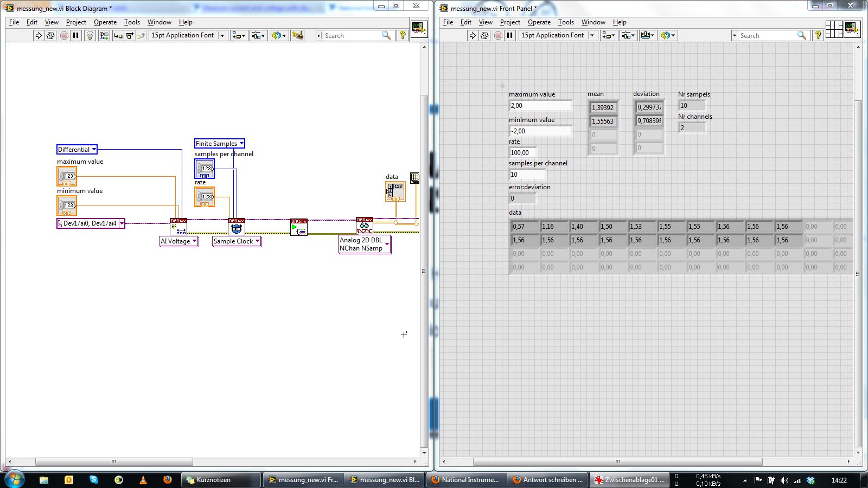Viewport: 868px width, 488px height.
Task: Click Abort Execution in Front Panel toolbar
Action: pyautogui.click(x=498, y=35)
